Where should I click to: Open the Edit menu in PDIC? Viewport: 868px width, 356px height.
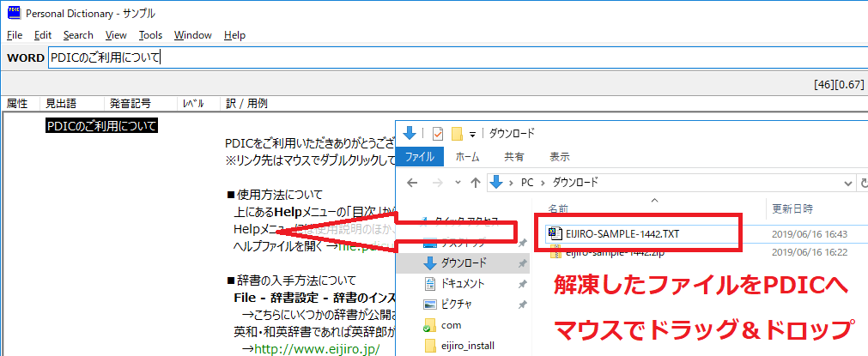click(43, 35)
